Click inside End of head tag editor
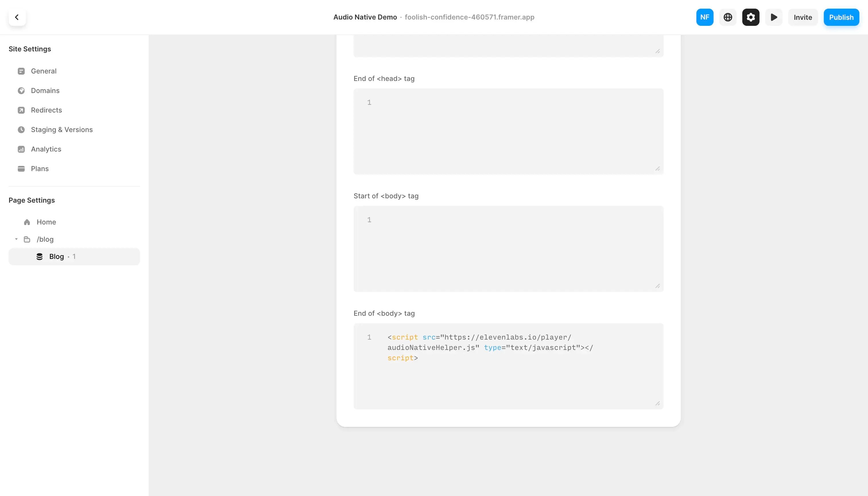This screenshot has height=496, width=868. (x=508, y=131)
